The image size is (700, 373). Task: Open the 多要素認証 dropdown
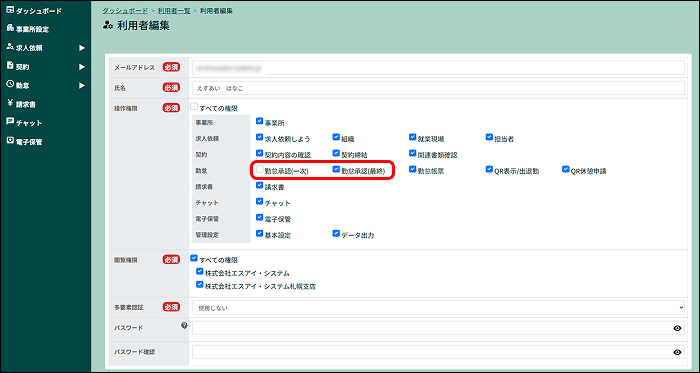pyautogui.click(x=438, y=307)
